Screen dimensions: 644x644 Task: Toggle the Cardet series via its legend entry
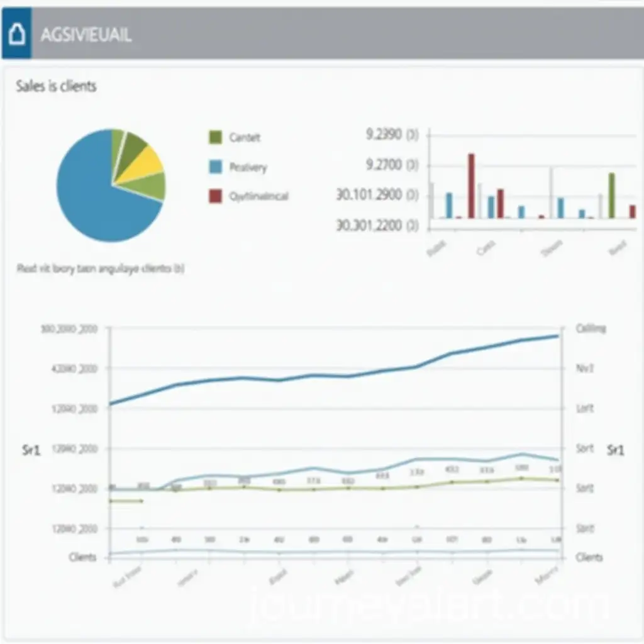pos(245,137)
